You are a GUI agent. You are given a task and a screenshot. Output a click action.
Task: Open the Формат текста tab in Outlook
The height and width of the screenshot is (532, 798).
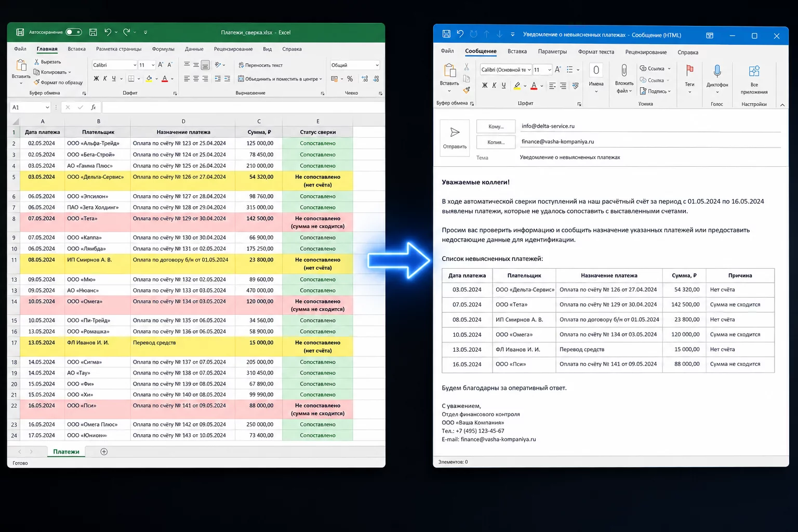pos(596,52)
